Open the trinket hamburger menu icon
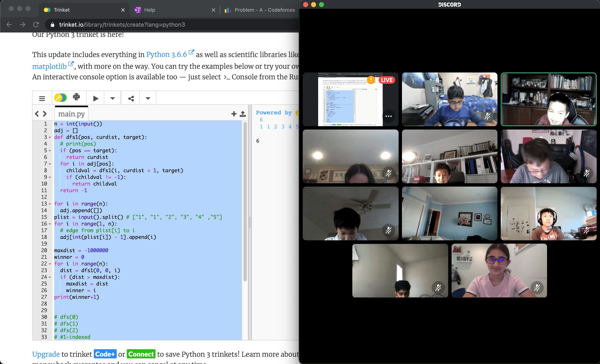Viewport: 600px width, 364px height. coord(42,98)
